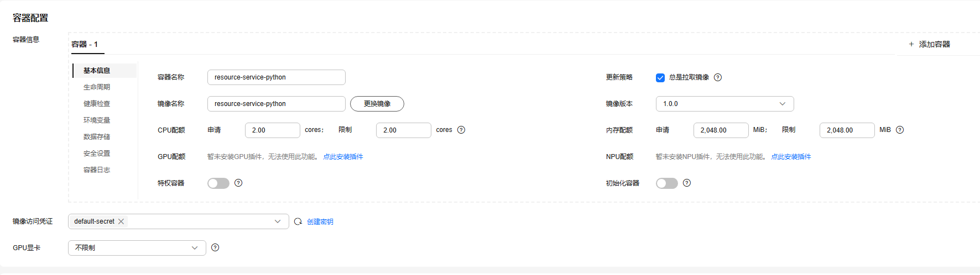This screenshot has height=275, width=980.
Task: Click the refresh icon beside 创建密钥
Action: (x=298, y=221)
